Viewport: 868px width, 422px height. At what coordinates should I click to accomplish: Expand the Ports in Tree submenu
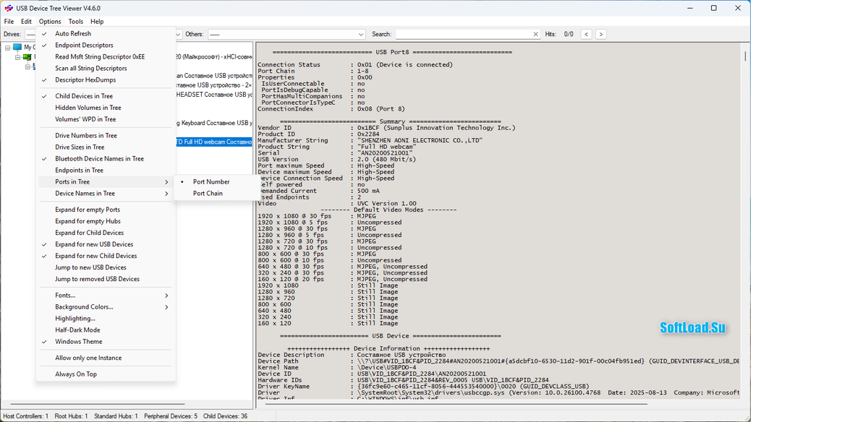(x=106, y=181)
